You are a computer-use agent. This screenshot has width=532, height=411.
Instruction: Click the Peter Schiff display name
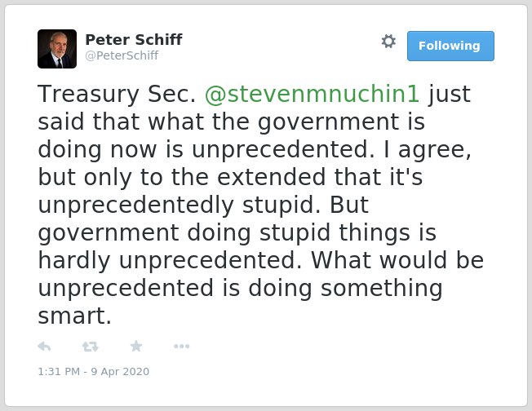(134, 39)
